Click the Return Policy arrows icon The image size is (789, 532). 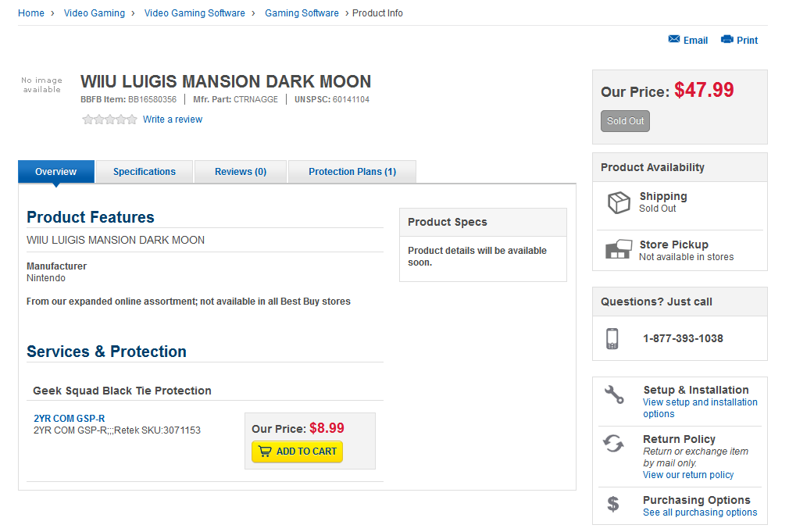613,444
